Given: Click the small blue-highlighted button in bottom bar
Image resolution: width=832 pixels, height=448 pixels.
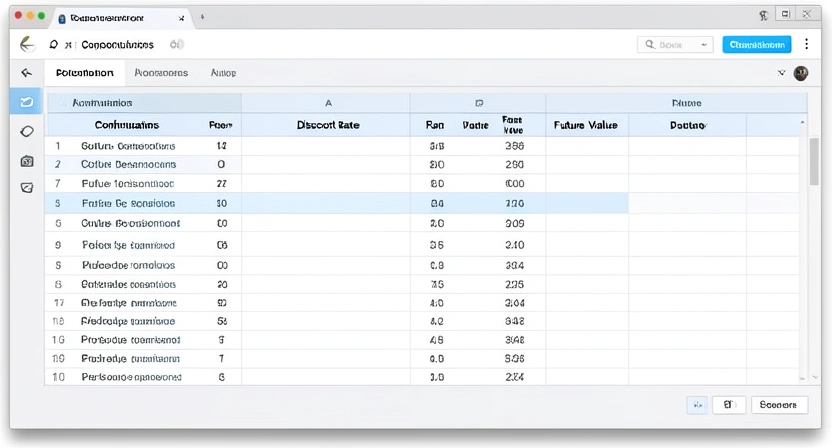Looking at the screenshot, I should [x=697, y=405].
